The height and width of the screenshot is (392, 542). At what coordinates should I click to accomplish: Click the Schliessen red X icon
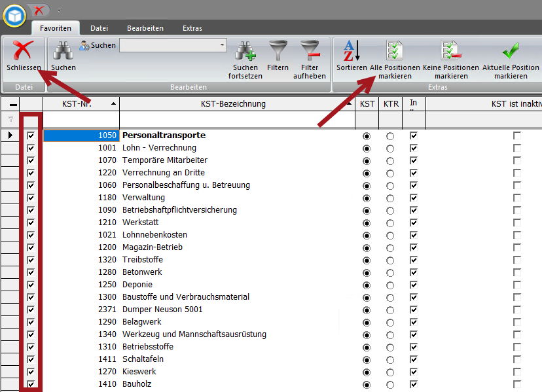[x=24, y=51]
